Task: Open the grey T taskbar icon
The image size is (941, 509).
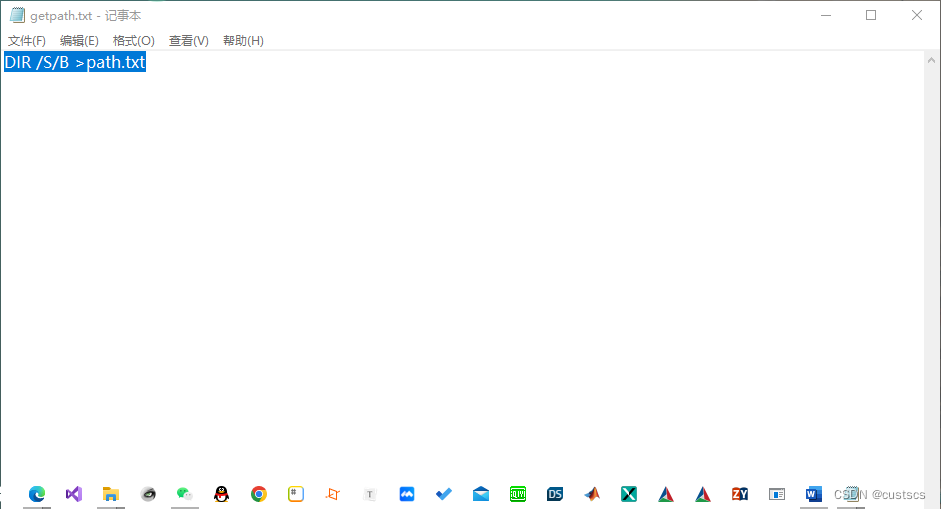Action: (370, 494)
